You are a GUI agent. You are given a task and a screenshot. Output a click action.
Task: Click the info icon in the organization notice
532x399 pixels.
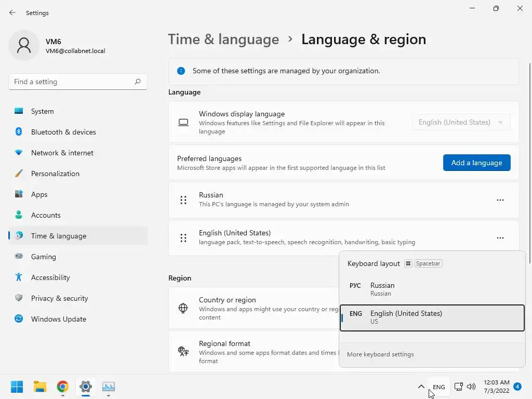[x=181, y=71]
